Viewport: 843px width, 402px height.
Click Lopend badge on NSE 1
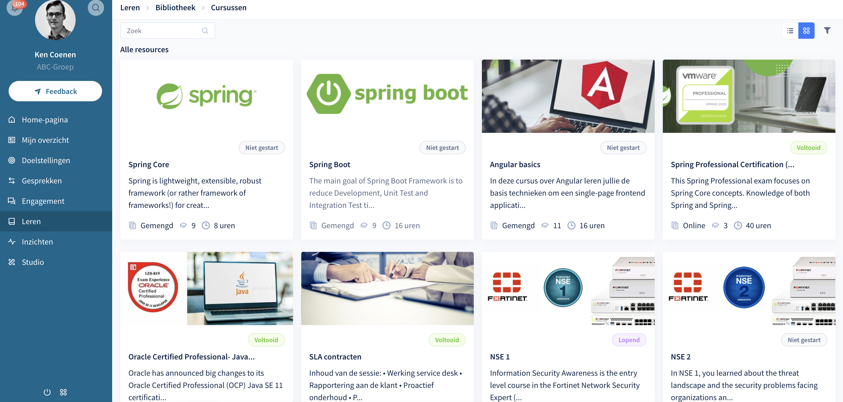(x=629, y=340)
